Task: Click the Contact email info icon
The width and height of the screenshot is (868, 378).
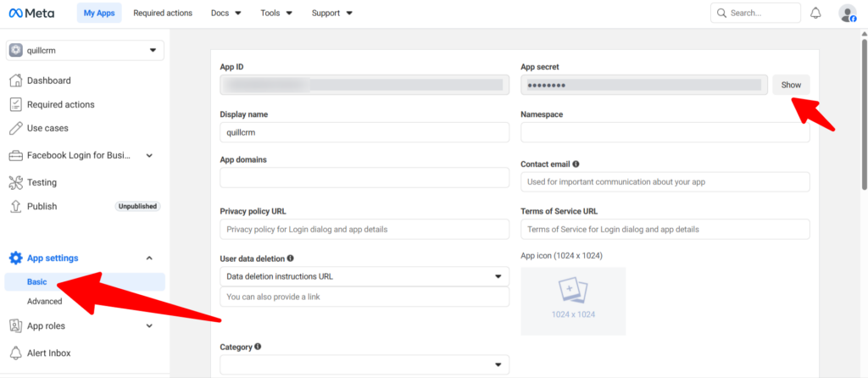Action: [576, 164]
